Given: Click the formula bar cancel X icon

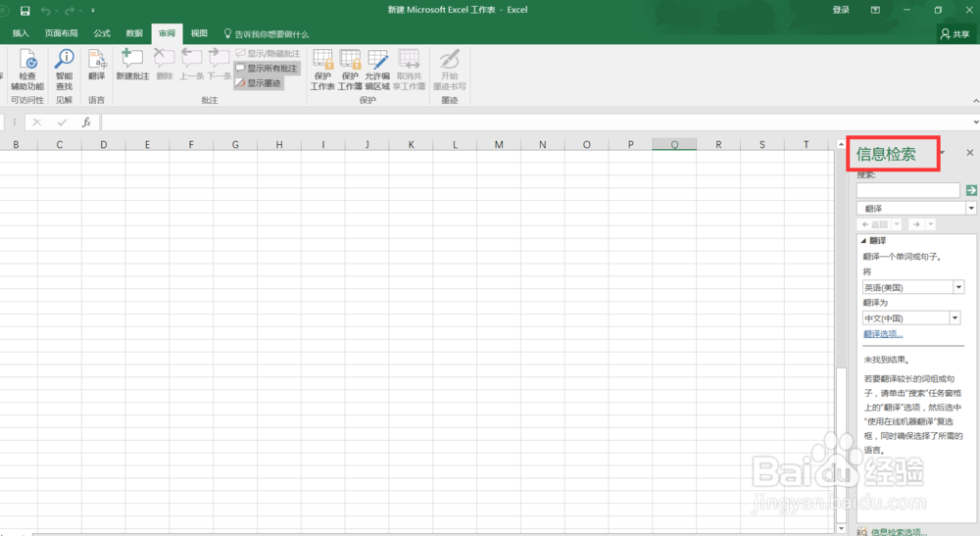Looking at the screenshot, I should tap(37, 122).
